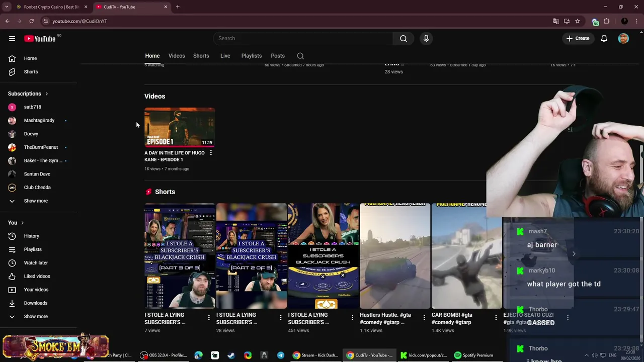Image resolution: width=644 pixels, height=362 pixels.
Task: Click the NO-badged extension icon
Action: click(x=595, y=22)
